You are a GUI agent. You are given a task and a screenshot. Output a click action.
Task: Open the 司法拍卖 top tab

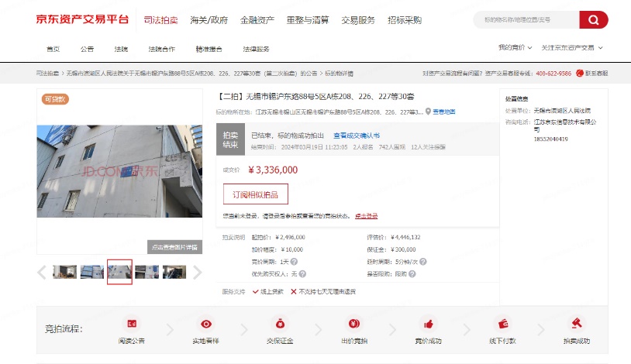pos(160,20)
